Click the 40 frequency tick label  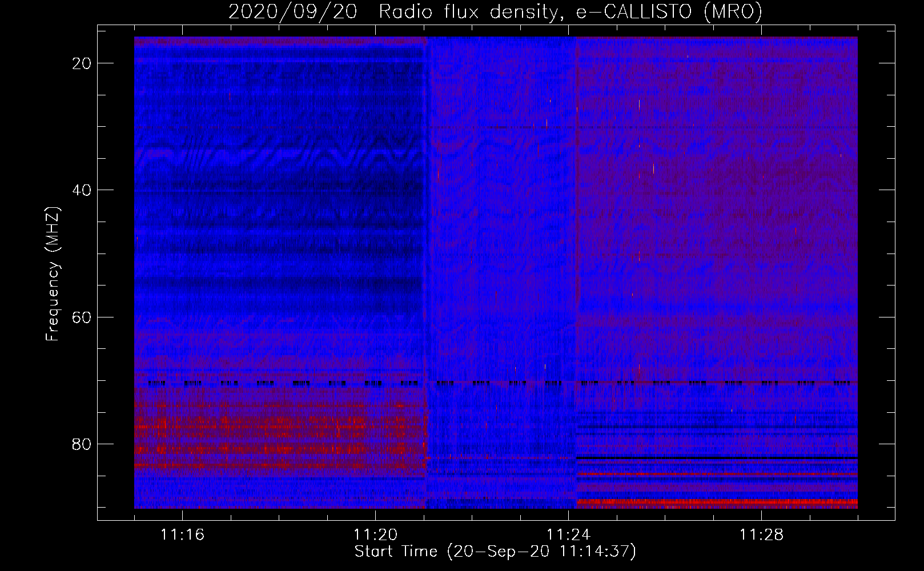click(x=82, y=190)
